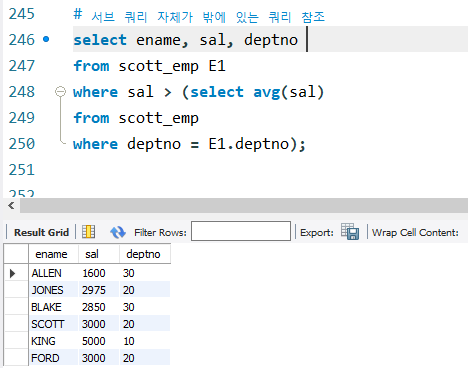The image size is (468, 368).
Task: Click avg keyword in line 248
Action: [x=266, y=92]
